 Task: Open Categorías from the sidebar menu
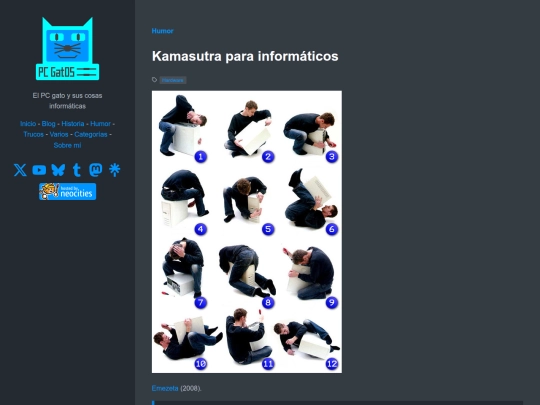[91, 134]
